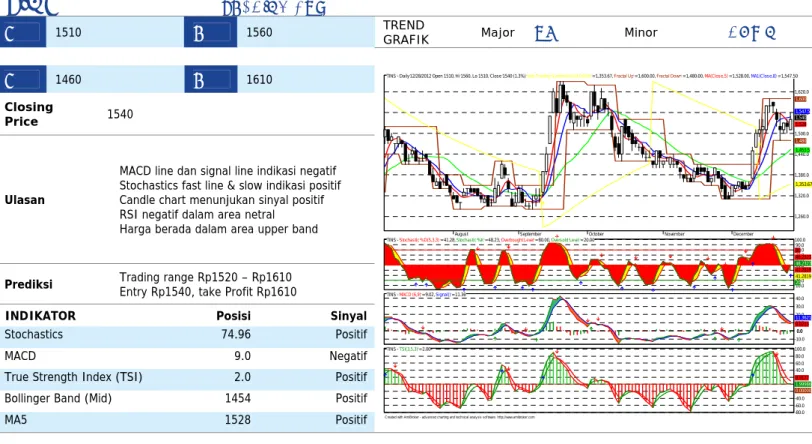Click the August label on the chart axis
812x444 pixels.
point(461,234)
